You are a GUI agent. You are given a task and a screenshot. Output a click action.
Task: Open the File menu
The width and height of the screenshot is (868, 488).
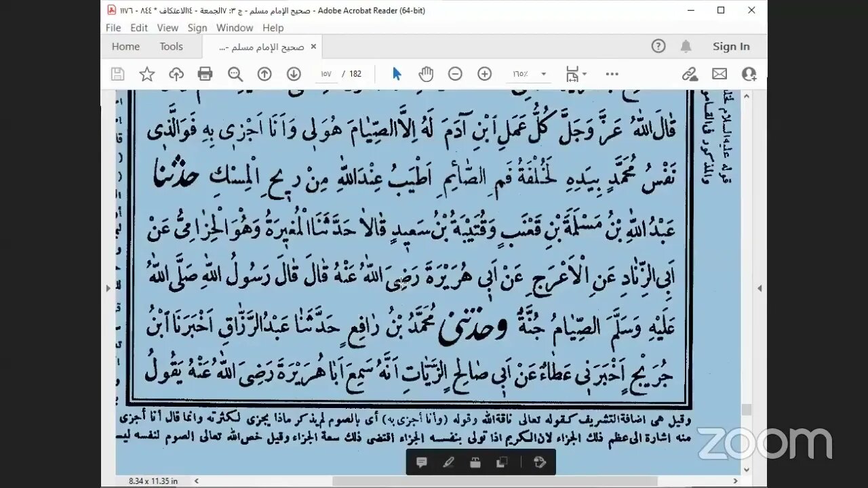tap(113, 28)
